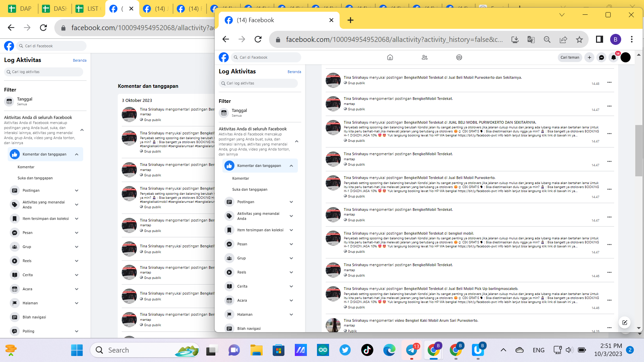Viewport: 644px width, 362px height.
Task: Open Chrome's three-dot menu in front window
Action: click(x=632, y=40)
